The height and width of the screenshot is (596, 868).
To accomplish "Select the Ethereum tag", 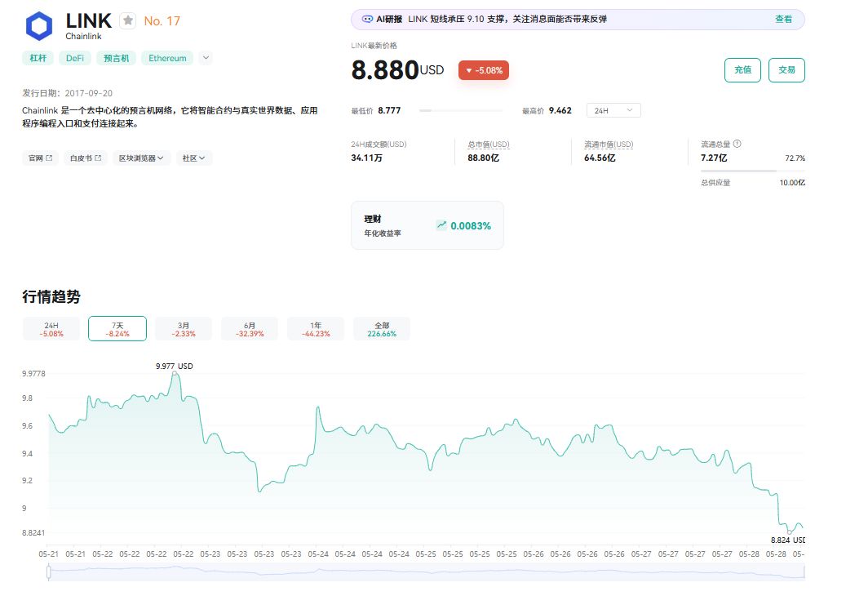I will 167,58.
